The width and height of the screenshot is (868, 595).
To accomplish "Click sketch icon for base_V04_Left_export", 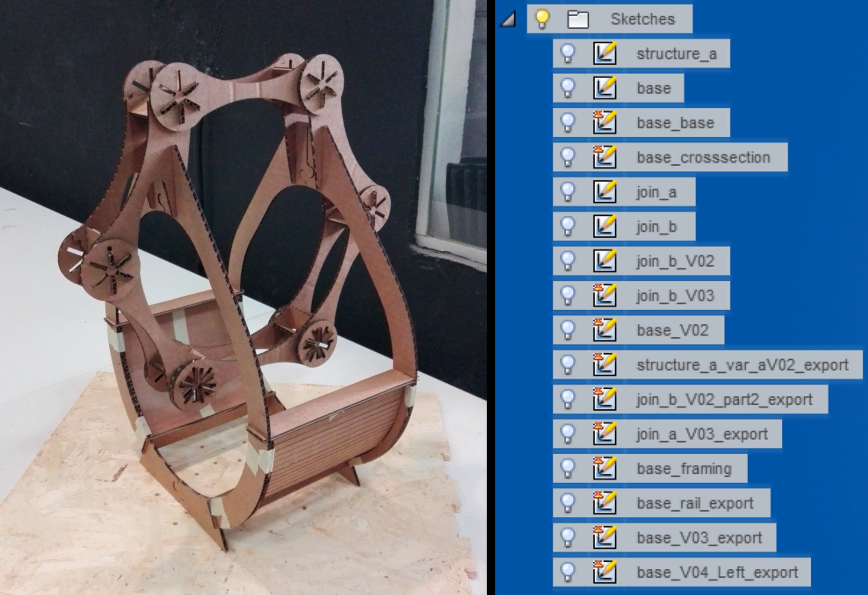I will (605, 572).
